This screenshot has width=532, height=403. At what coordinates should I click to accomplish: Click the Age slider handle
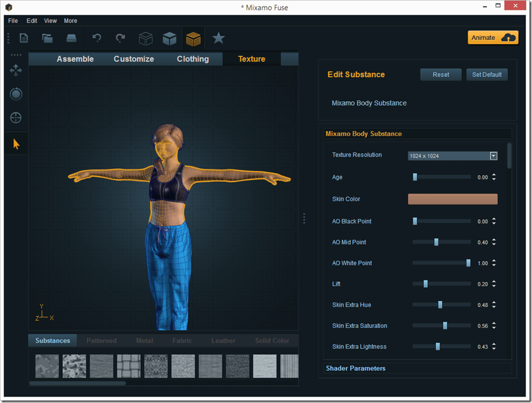tap(415, 177)
